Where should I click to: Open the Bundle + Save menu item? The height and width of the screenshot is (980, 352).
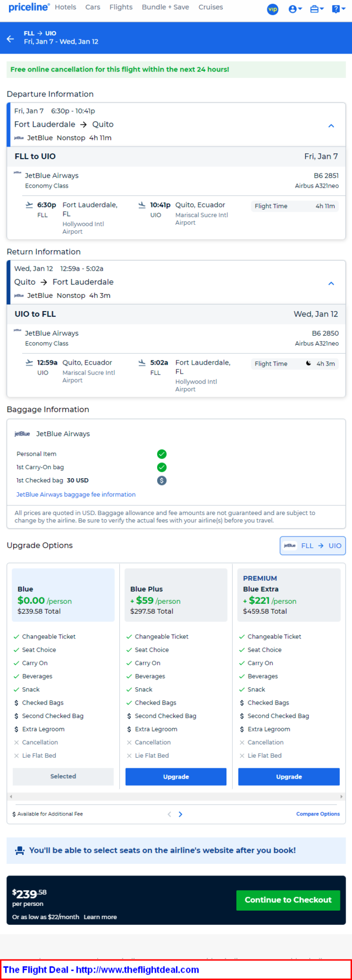point(165,7)
